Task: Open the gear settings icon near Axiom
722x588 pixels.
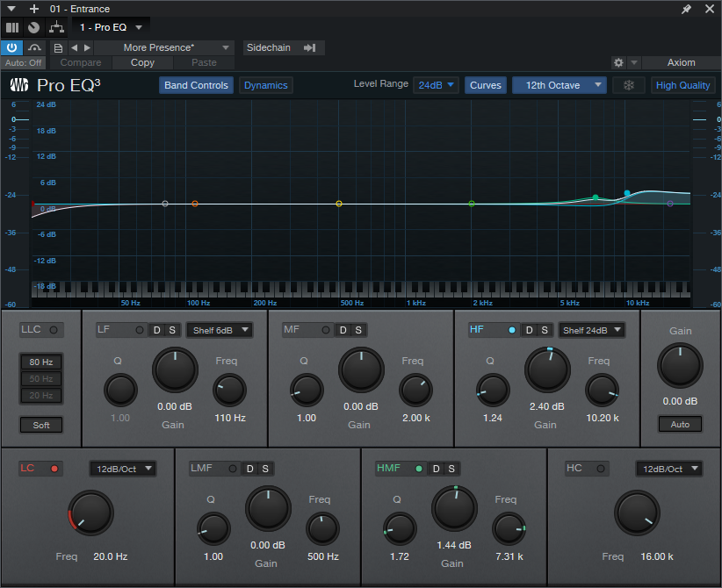Action: tap(619, 62)
